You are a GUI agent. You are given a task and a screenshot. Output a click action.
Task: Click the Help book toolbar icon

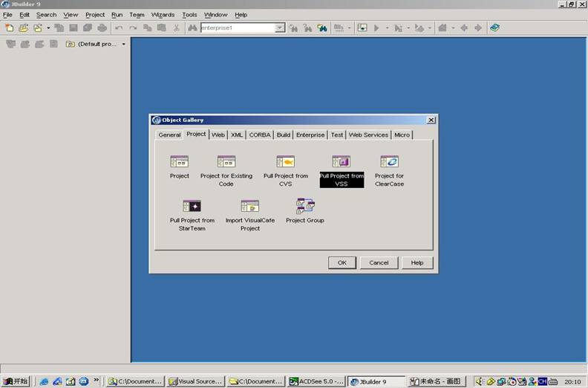point(494,28)
